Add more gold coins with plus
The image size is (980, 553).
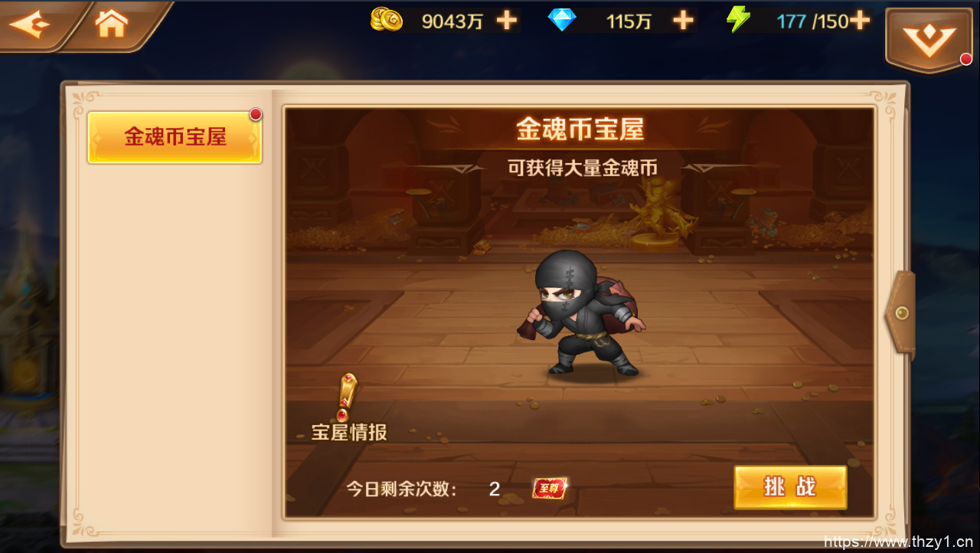point(507,21)
